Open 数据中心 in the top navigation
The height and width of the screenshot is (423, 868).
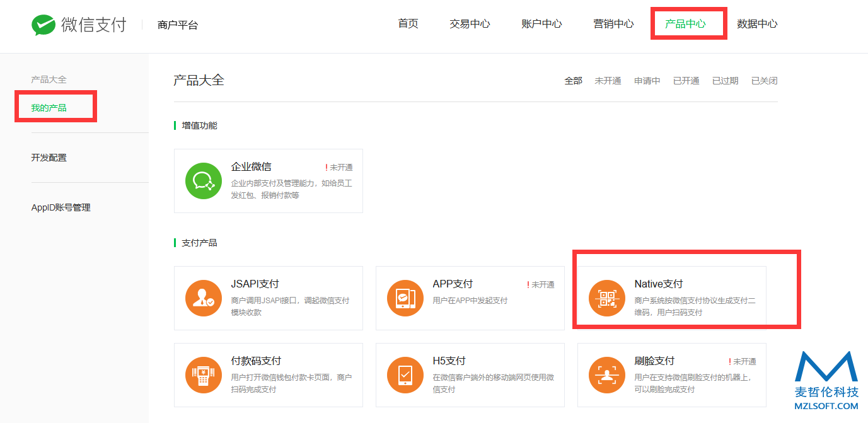click(757, 24)
